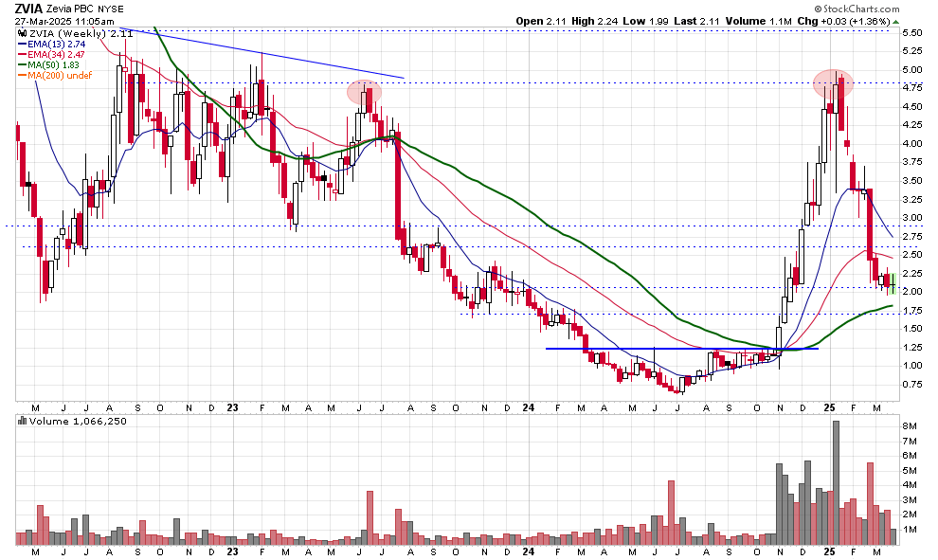The image size is (938, 560).
Task: Click the latest green-highlighted candle at right edge
Action: click(x=893, y=282)
